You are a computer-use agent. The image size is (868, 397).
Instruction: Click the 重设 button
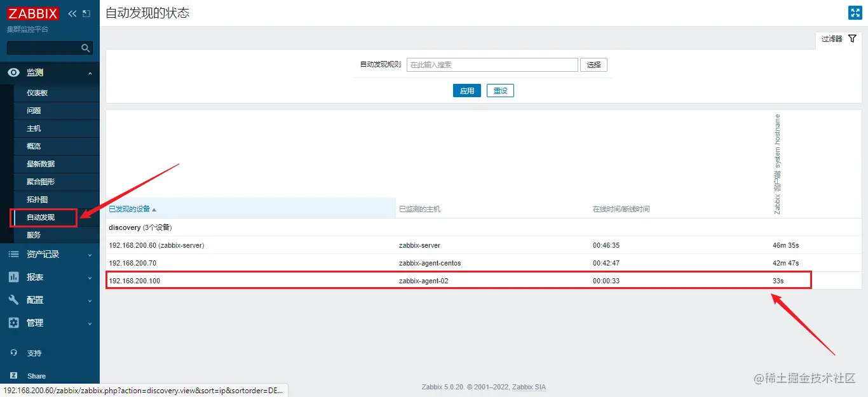500,91
